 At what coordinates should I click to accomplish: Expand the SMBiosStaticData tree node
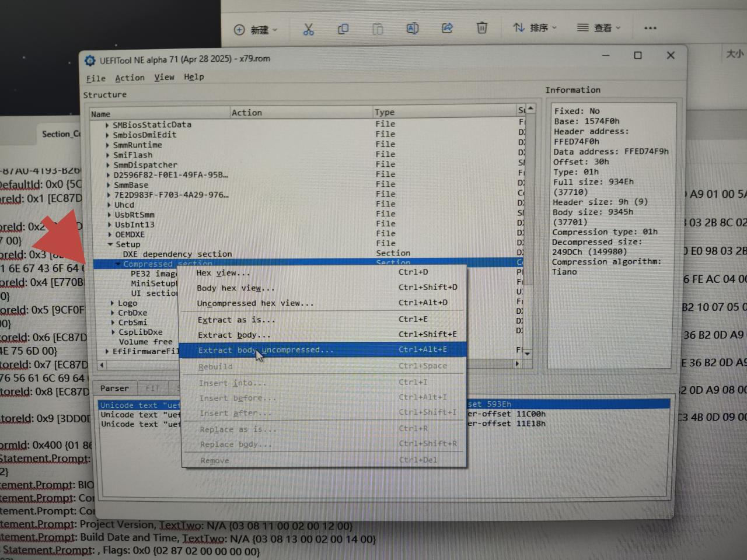(x=107, y=125)
